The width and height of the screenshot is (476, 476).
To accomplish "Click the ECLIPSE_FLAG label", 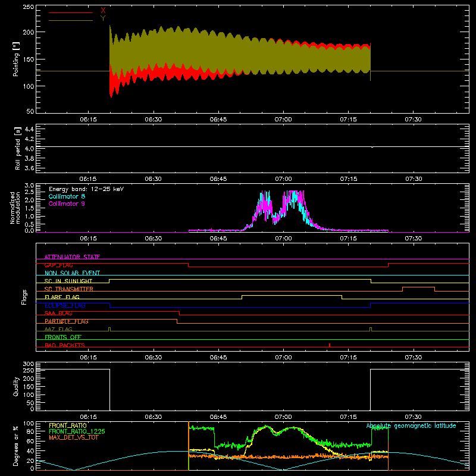I will tap(65, 305).
